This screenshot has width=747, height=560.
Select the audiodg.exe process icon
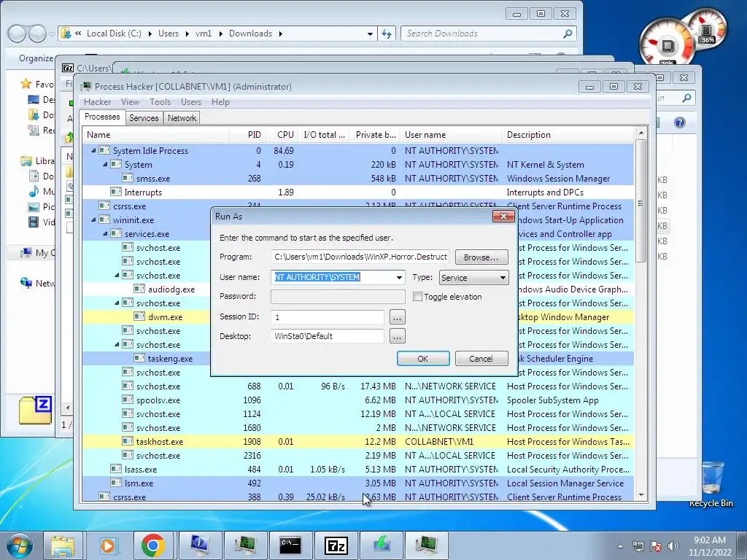point(139,289)
